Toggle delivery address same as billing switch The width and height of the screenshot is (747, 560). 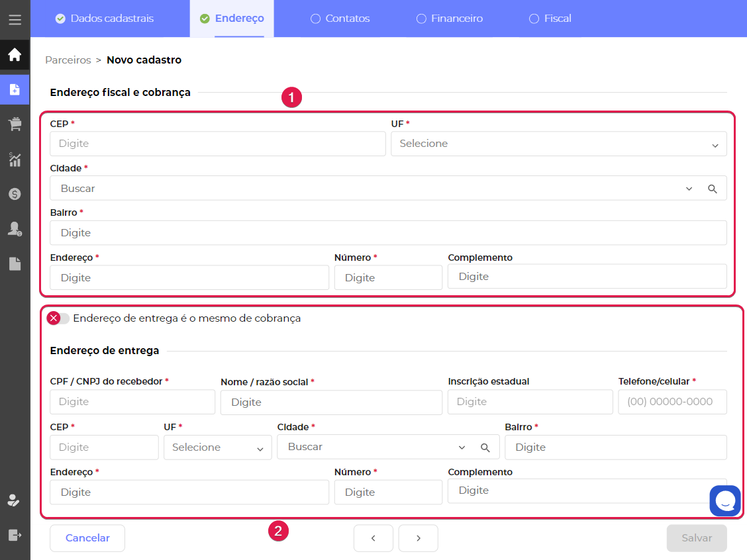[x=58, y=318]
